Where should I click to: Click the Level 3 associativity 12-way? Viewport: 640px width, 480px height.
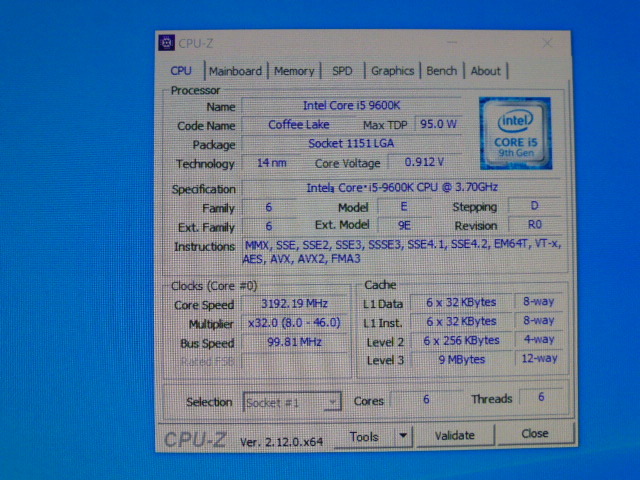tap(539, 358)
